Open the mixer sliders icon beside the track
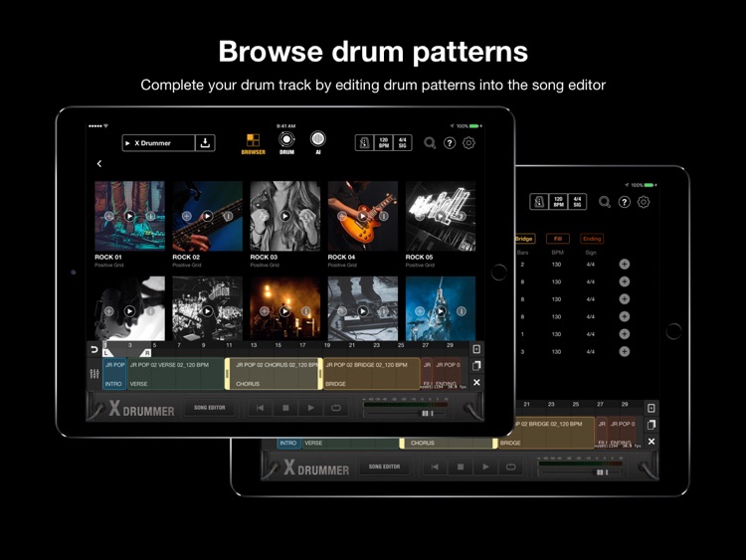746x560 pixels. tap(94, 374)
